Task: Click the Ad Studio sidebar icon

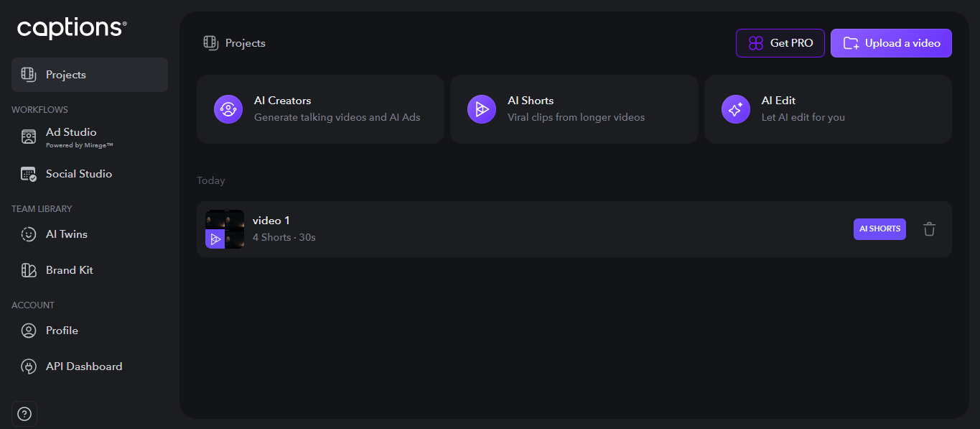Action: (29, 137)
